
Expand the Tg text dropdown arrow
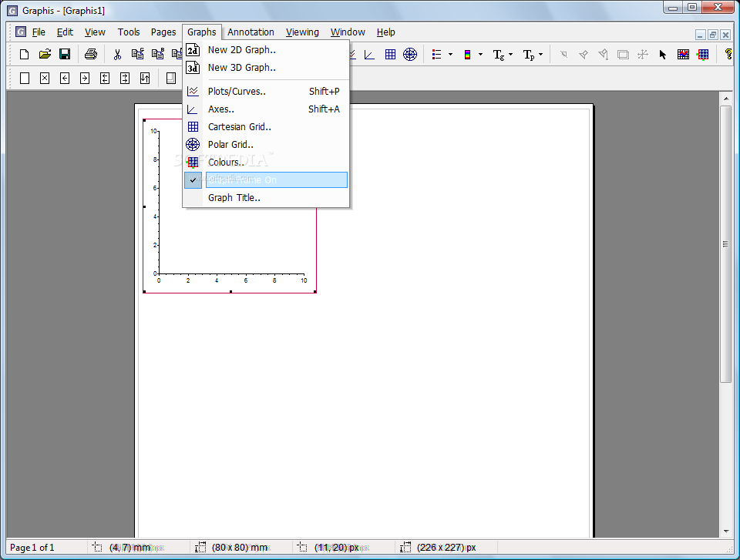(510, 55)
